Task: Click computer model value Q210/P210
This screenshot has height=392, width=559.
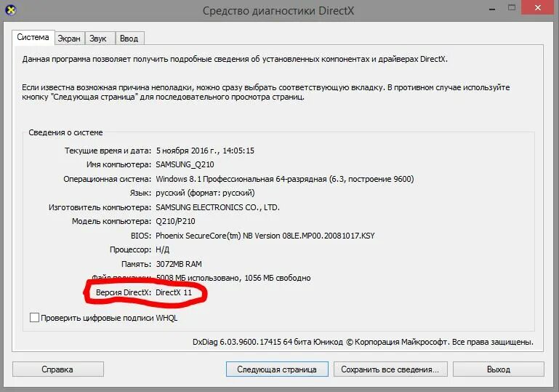Action: [x=175, y=222]
